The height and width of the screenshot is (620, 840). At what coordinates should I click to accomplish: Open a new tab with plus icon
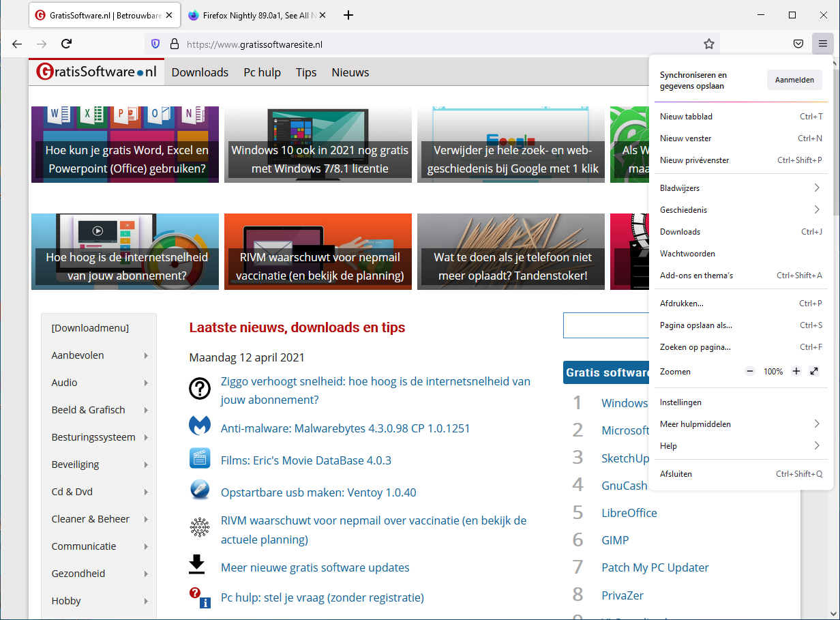pos(348,15)
